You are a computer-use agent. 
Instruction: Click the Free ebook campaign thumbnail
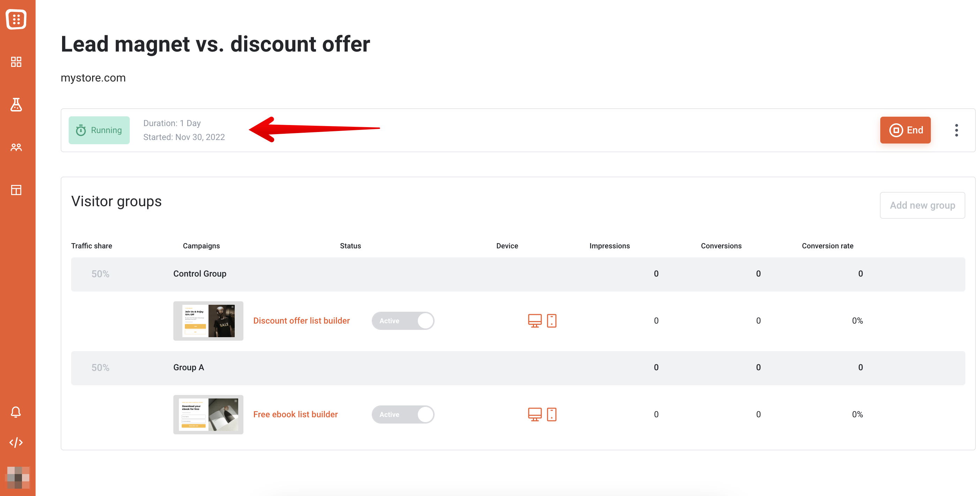[208, 414]
